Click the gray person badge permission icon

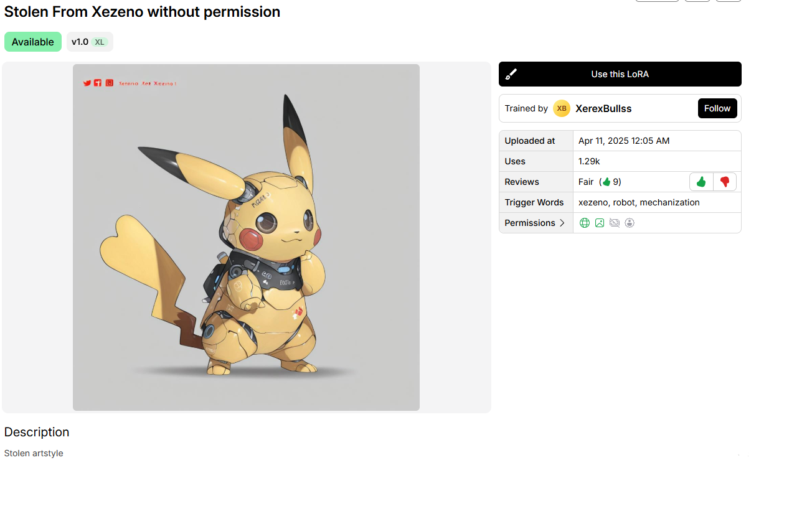630,223
